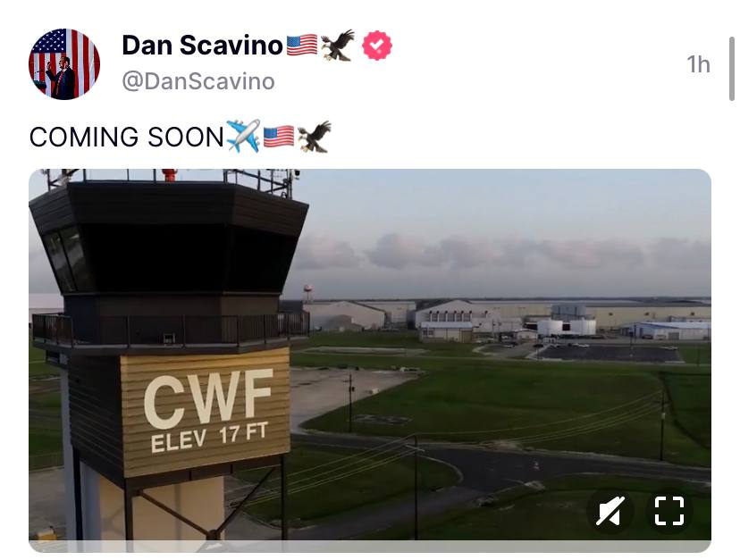Screen dimensions: 740x560
Task: Open the @DanScavino handle link
Action: pos(198,81)
